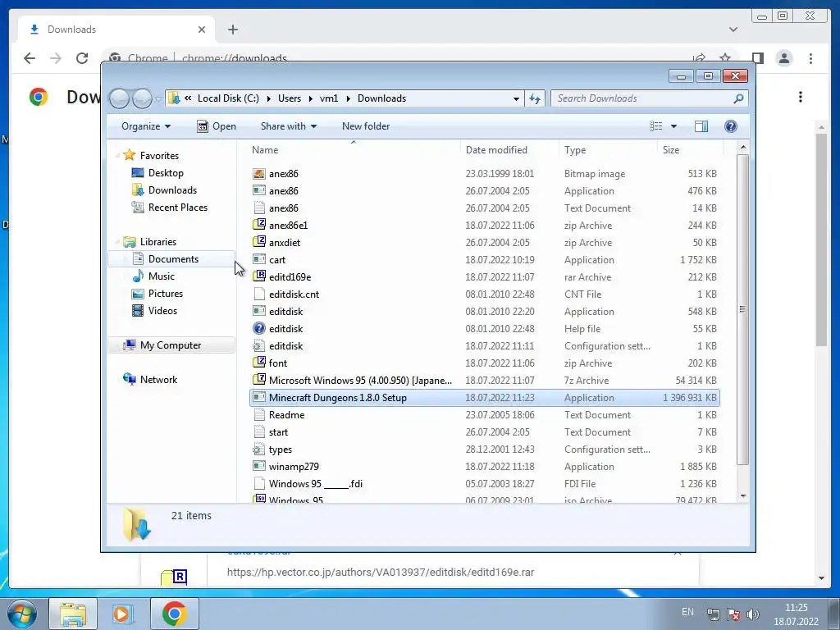Open Chrome's tab search dropdown chevron
The image size is (840, 630).
[x=733, y=30]
